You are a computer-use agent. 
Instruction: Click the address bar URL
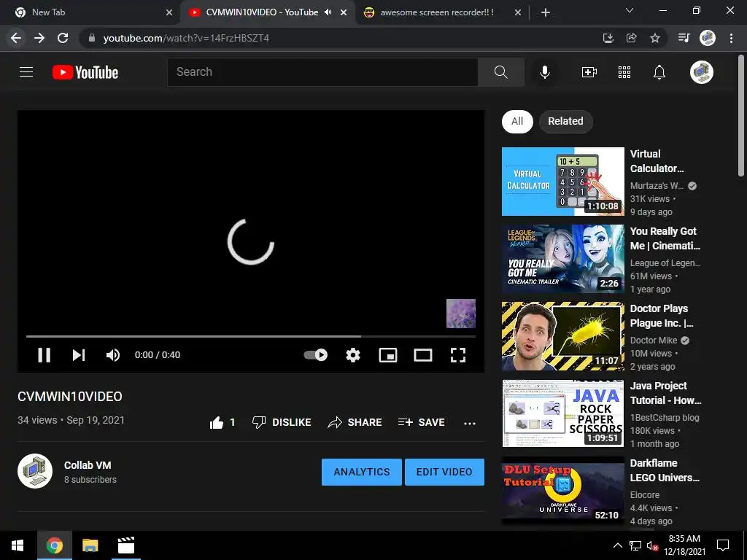186,38
